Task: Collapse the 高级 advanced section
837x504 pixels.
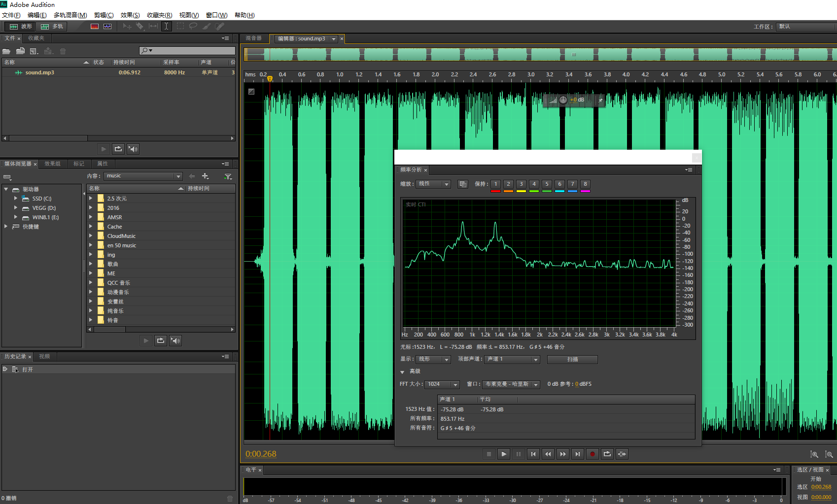Action: pos(402,372)
